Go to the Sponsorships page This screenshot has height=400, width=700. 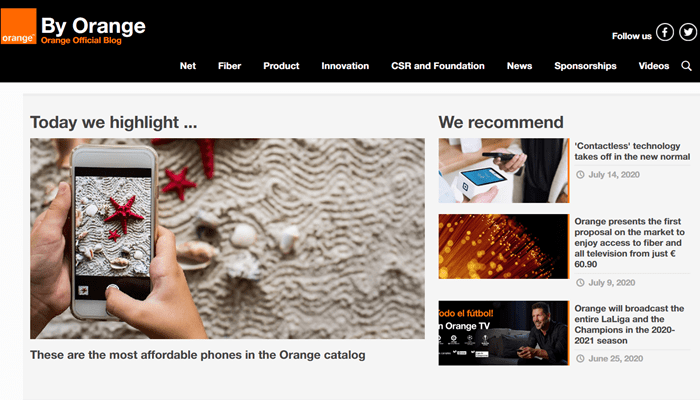(585, 66)
